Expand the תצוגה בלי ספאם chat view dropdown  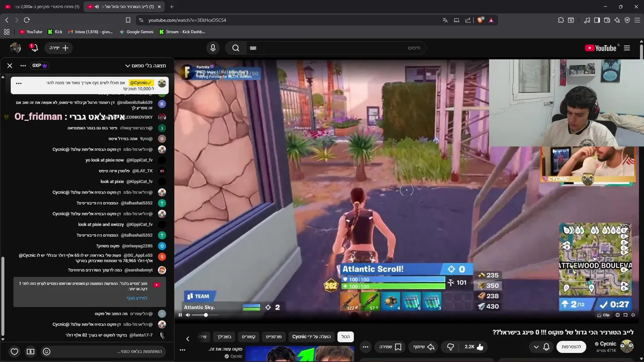(146, 65)
